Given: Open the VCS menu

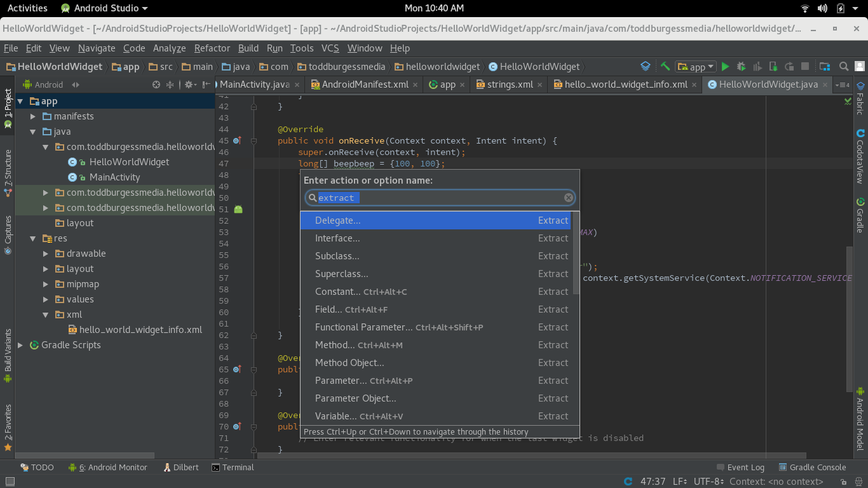Looking at the screenshot, I should 330,48.
